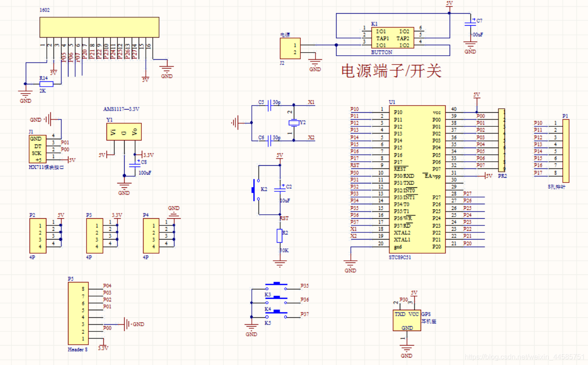
Task: Select the 'BUTTON' label under K1
Action: pos(381,52)
